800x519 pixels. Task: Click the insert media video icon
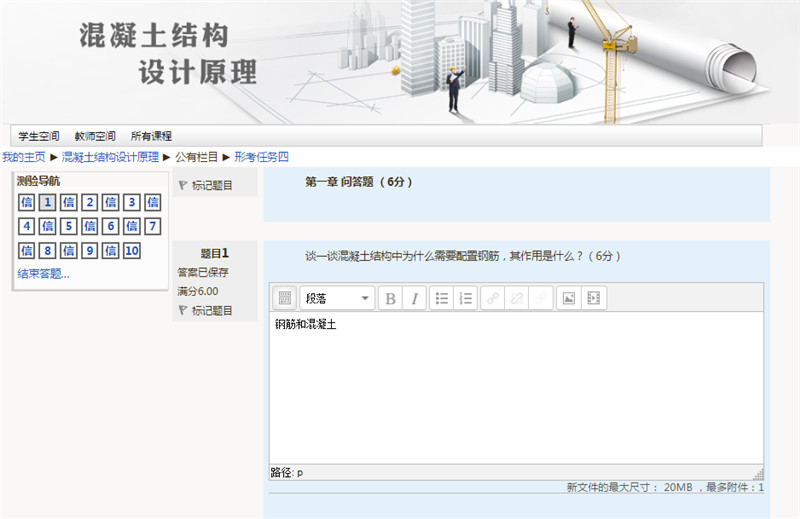[593, 298]
